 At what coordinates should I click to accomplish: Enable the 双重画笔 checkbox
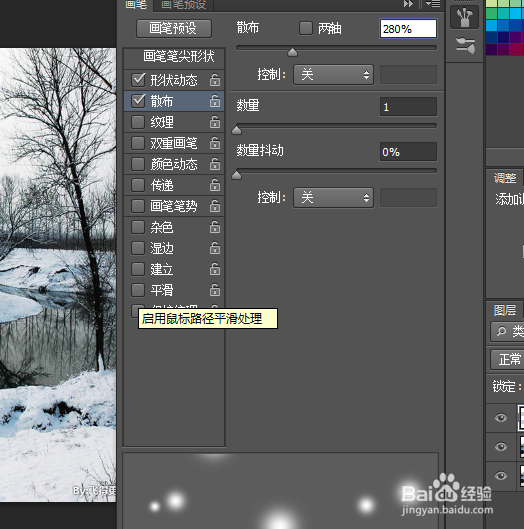138,143
